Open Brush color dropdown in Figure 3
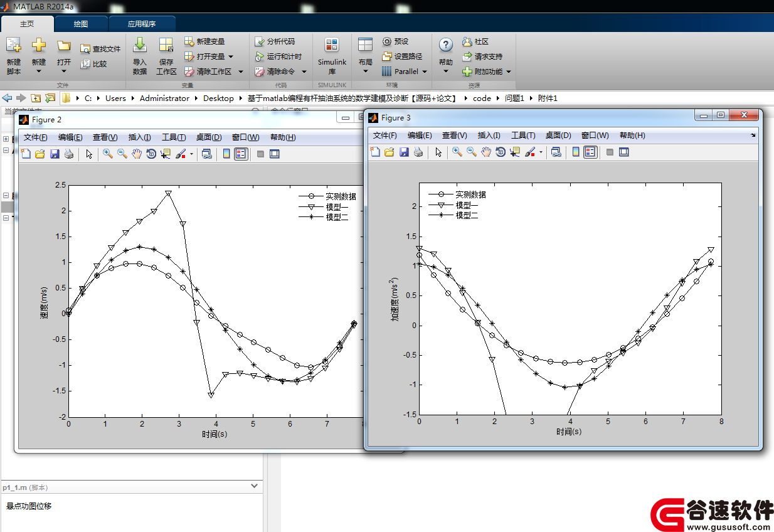774x532 pixels. coord(541,152)
